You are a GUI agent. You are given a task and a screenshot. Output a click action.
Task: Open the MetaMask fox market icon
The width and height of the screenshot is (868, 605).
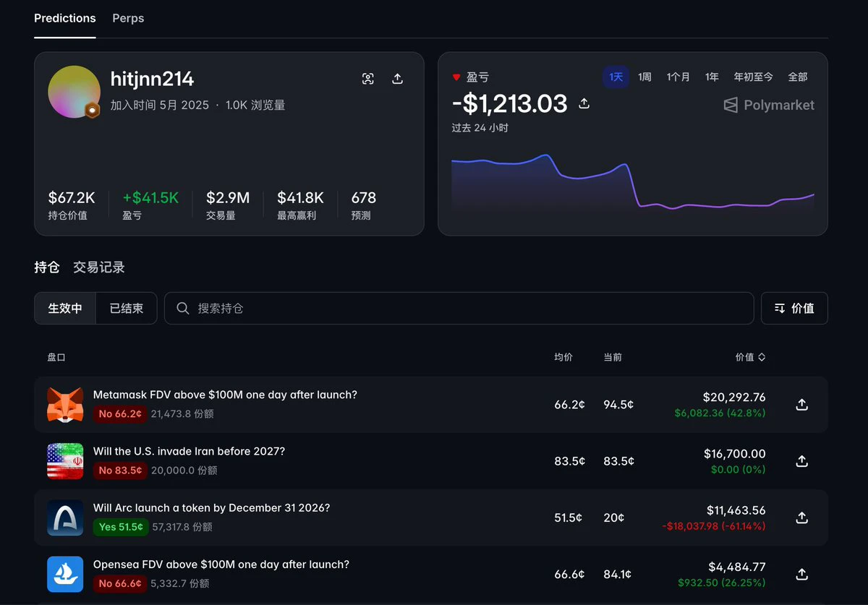click(65, 405)
